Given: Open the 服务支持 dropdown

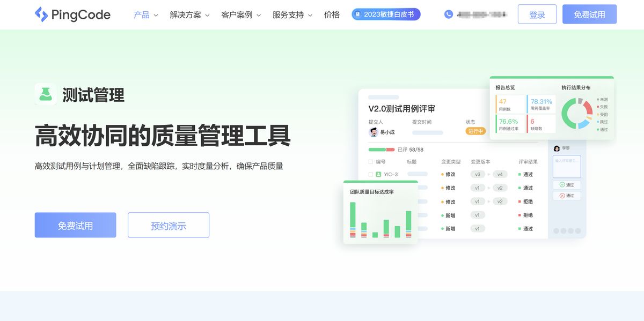Looking at the screenshot, I should tap(288, 14).
